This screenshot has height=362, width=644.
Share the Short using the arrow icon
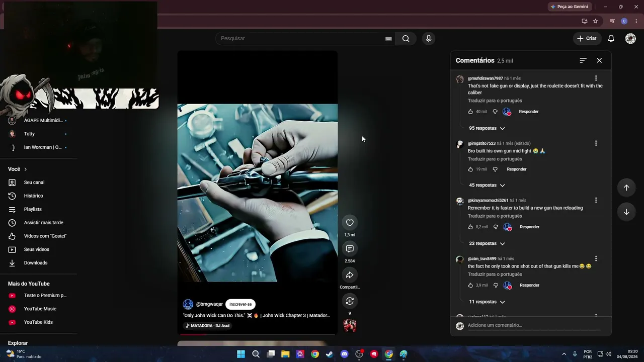coord(350,275)
